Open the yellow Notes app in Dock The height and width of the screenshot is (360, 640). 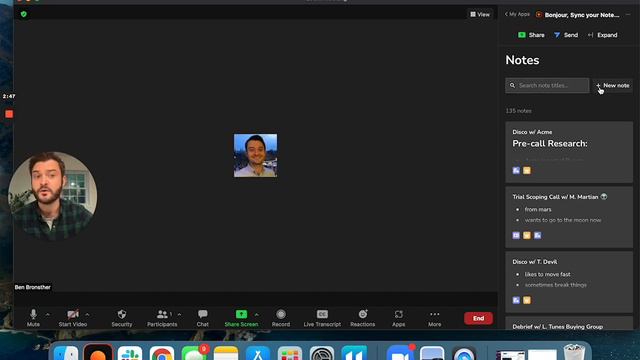(x=226, y=353)
